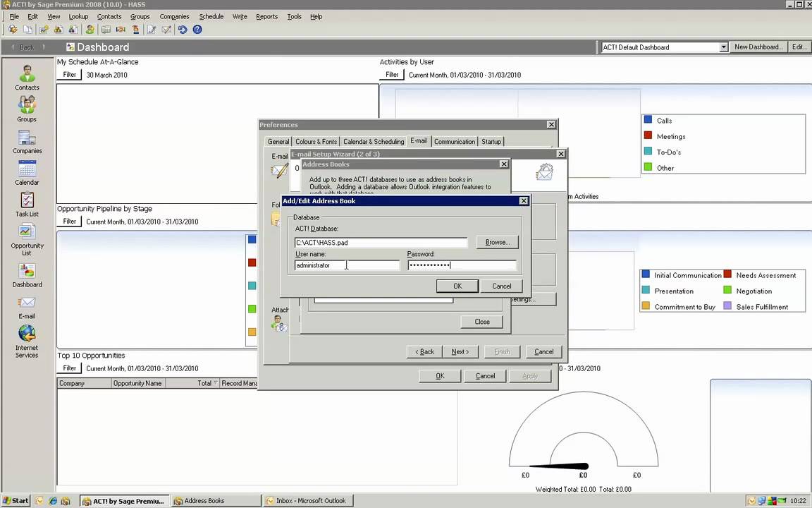Switch to Communication tab in Preferences
Viewport: 812px width, 508px height.
click(454, 142)
